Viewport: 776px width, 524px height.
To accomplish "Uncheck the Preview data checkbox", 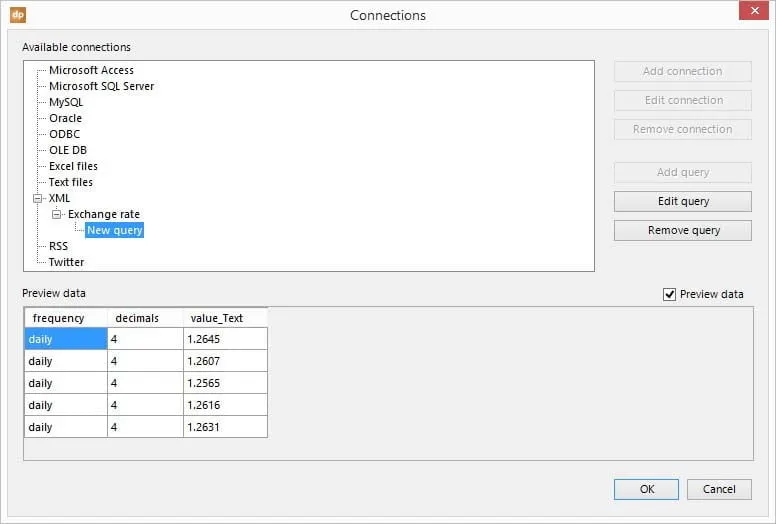I will tap(670, 294).
